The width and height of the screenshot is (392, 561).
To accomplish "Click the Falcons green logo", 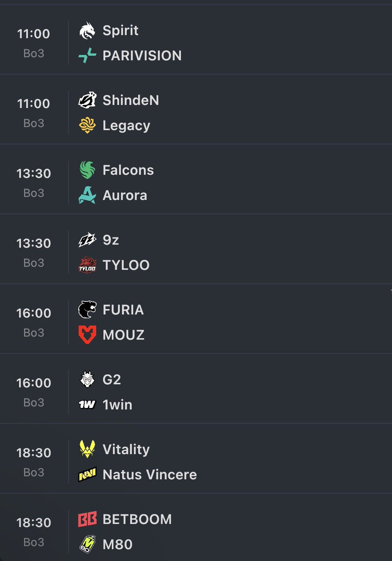I will tap(87, 170).
